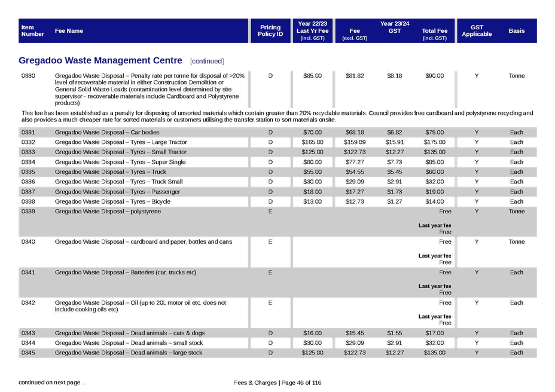Click the "Year 22/23 Last Yr Fee" header
This screenshot has width=555, height=392.
coord(313,31)
